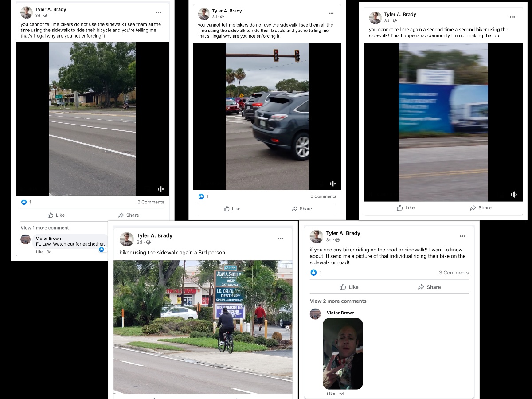Expand View 1 more comment
The height and width of the screenshot is (399, 532).
[x=45, y=228]
